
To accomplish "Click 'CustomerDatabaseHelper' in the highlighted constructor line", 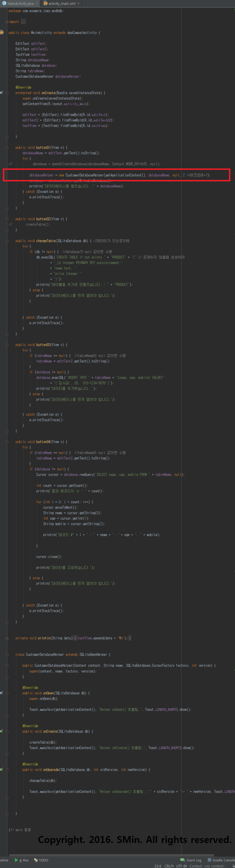I will [x=84, y=175].
